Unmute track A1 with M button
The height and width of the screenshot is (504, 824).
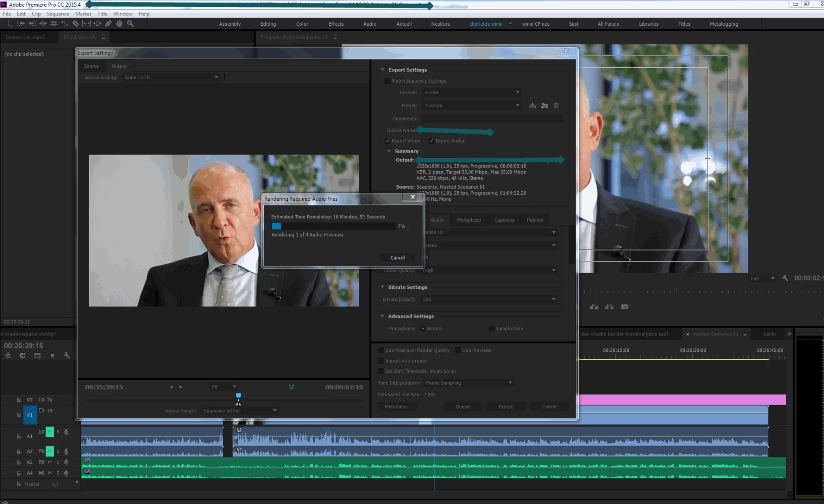50,432
